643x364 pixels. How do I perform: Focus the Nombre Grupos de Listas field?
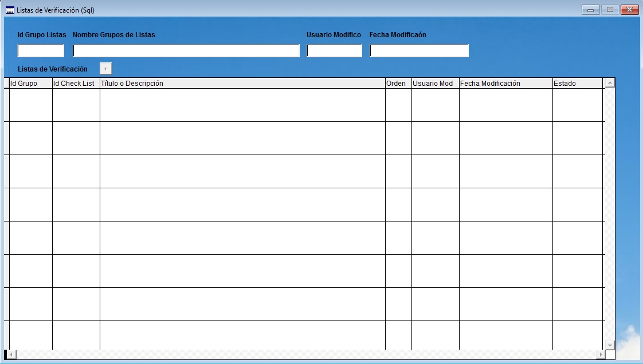tap(186, 51)
